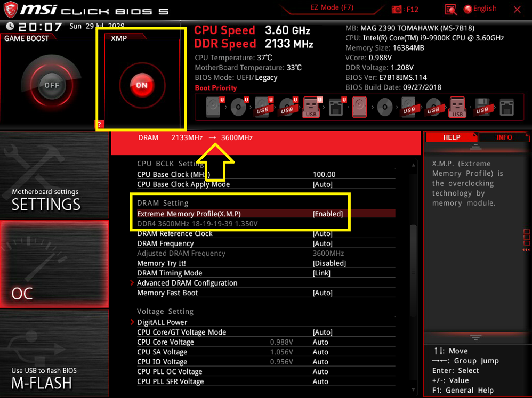Edit the CPU SA Voltage Auto field
The height and width of the screenshot is (398, 532).
[x=320, y=352]
